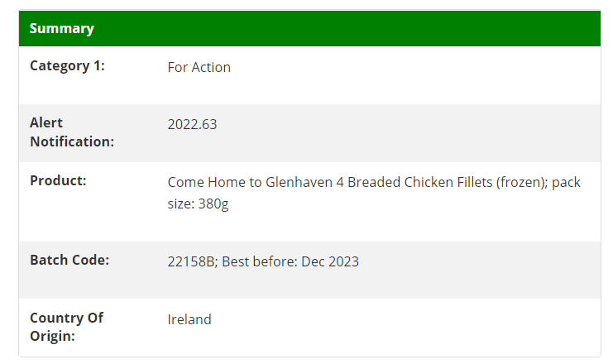Click the Product label
The height and width of the screenshot is (364, 613).
[58, 180]
